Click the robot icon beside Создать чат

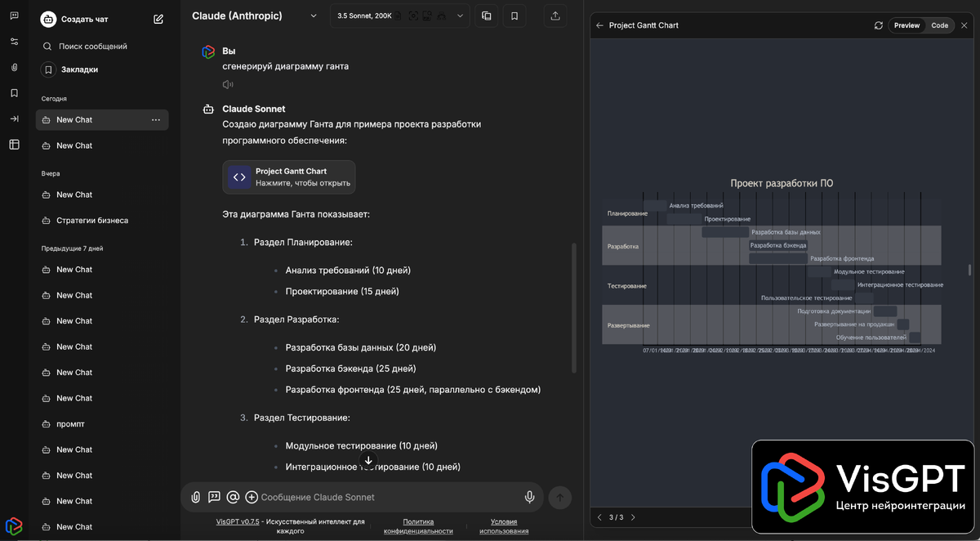[48, 20]
